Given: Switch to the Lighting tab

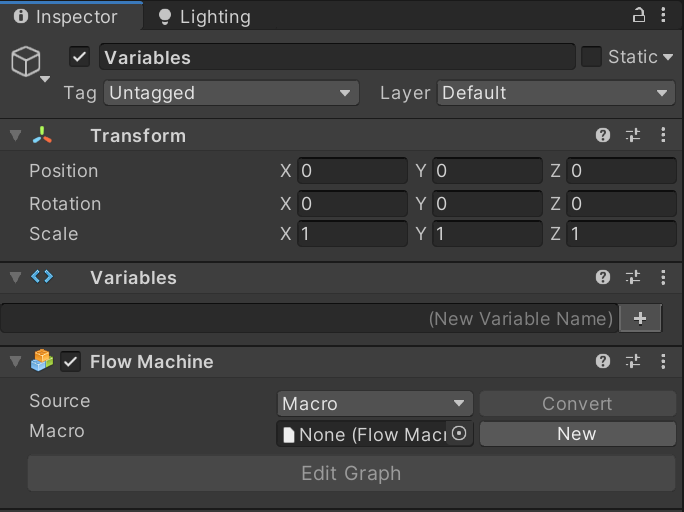Looking at the screenshot, I should (204, 17).
